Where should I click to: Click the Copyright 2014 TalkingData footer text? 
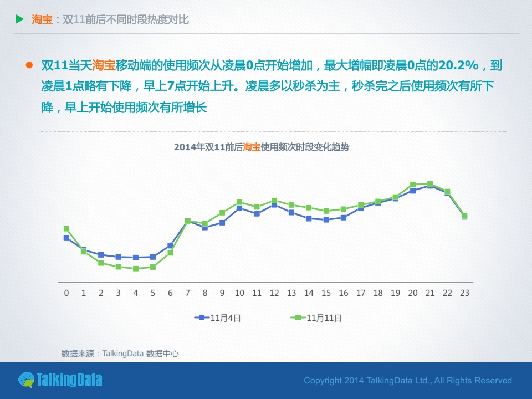coord(408,381)
